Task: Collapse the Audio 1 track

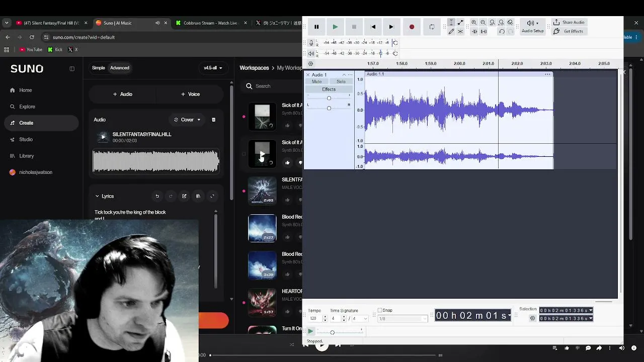Action: point(344,75)
